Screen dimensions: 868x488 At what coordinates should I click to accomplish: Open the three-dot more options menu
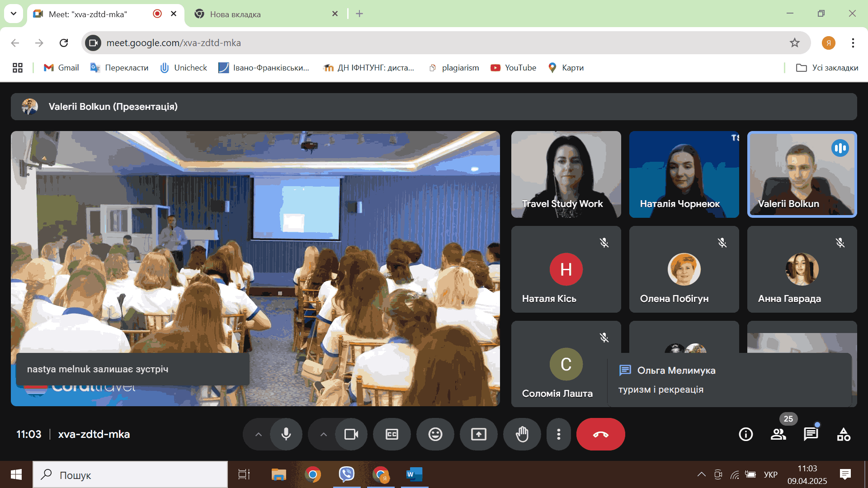pyautogui.click(x=559, y=434)
